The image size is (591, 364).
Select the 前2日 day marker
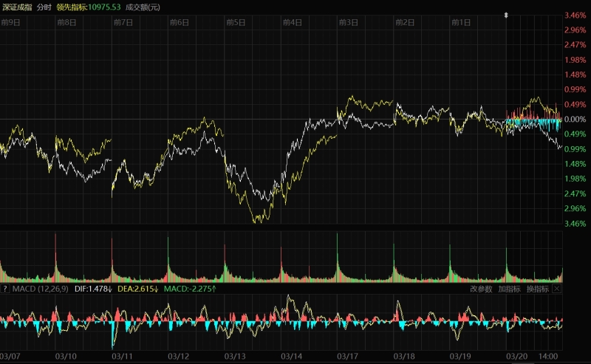405,23
